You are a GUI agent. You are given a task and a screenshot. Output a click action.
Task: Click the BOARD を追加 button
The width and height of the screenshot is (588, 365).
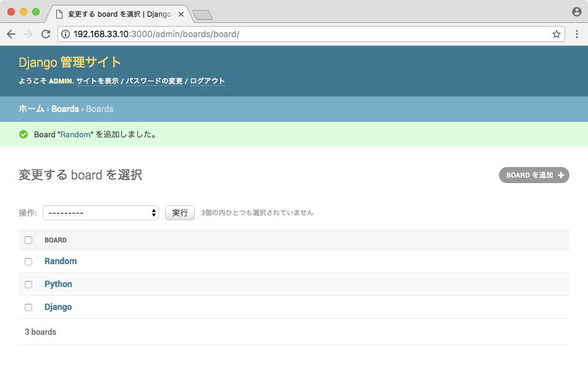point(534,175)
